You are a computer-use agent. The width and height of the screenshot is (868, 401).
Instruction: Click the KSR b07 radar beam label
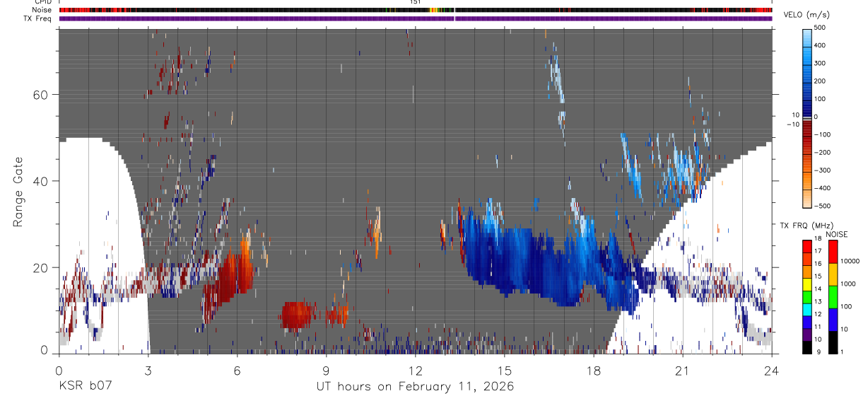click(x=85, y=387)
